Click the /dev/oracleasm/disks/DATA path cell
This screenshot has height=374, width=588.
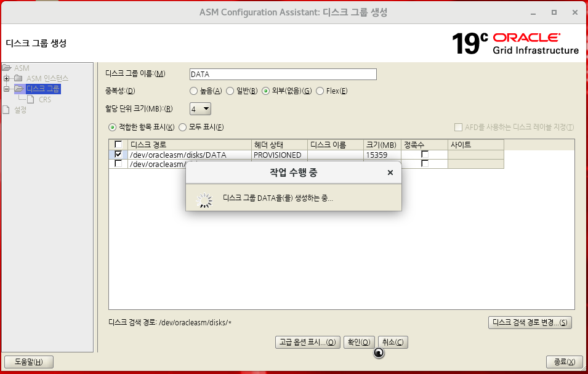tap(190, 155)
